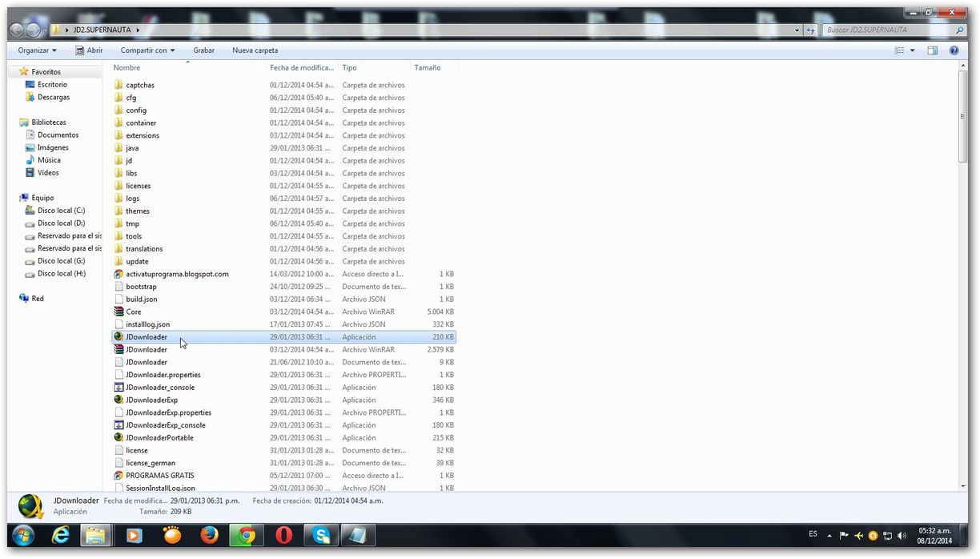Open Descargas in navigation pane
The height and width of the screenshot is (559, 980).
[54, 97]
